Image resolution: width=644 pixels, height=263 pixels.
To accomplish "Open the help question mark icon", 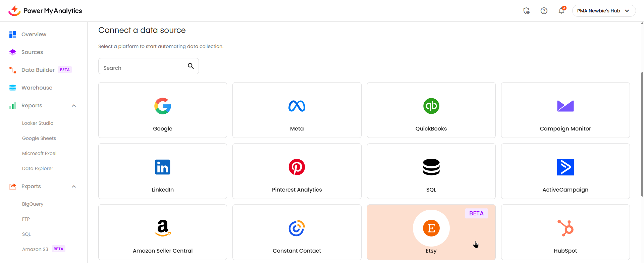I will pyautogui.click(x=544, y=11).
